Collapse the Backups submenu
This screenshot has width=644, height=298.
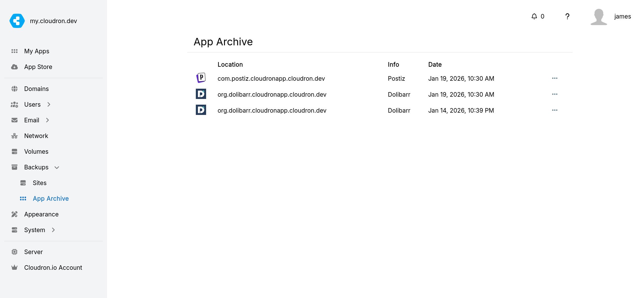pyautogui.click(x=57, y=167)
